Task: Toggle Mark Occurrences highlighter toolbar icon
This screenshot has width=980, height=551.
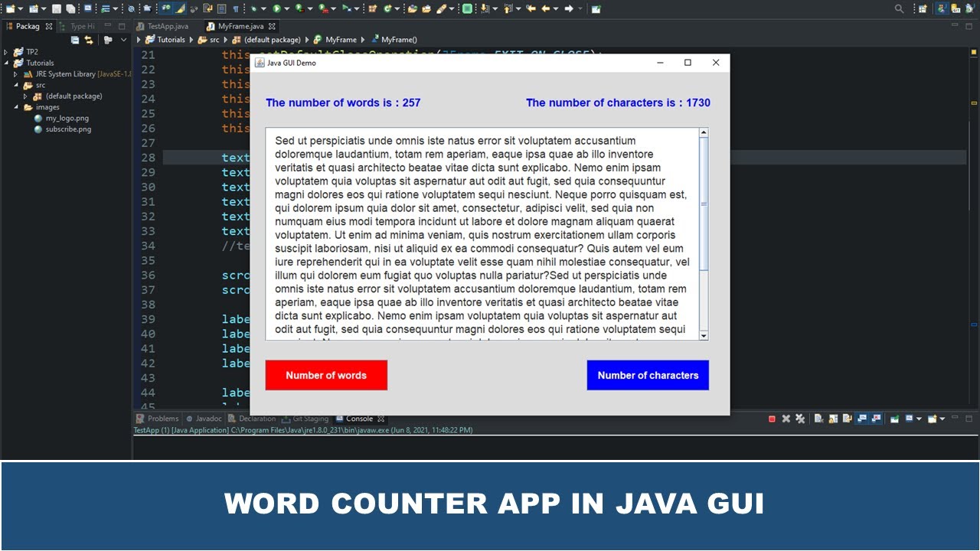Action: click(179, 8)
